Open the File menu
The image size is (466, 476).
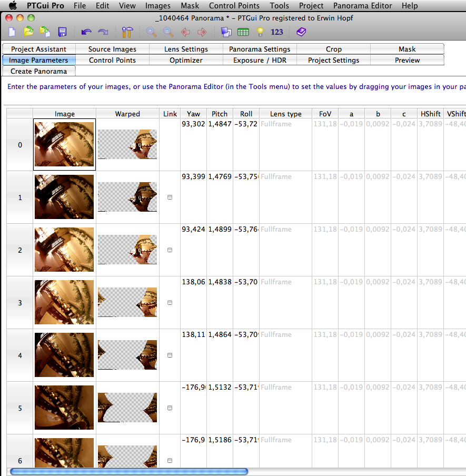(80, 5)
